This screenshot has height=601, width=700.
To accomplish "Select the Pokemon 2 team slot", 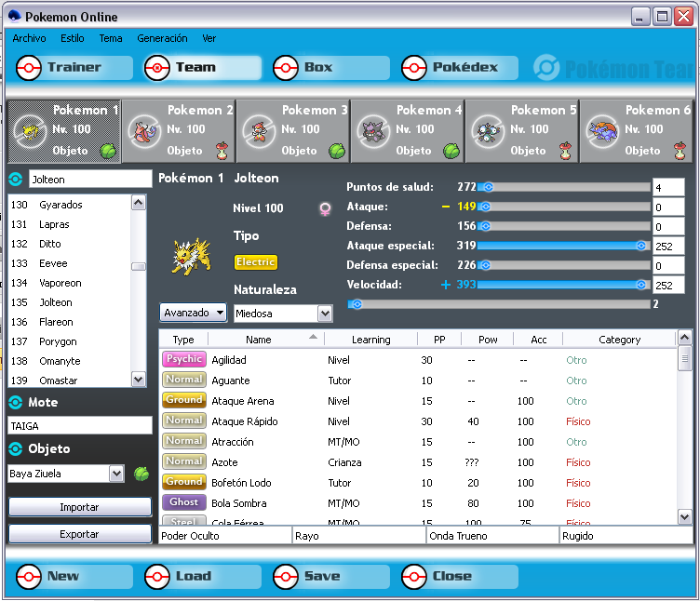I will coord(179,131).
